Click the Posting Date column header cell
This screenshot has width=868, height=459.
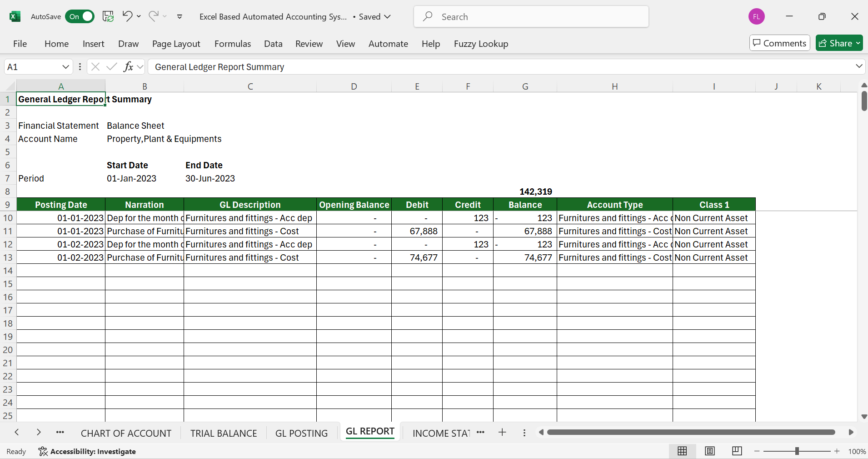61,205
